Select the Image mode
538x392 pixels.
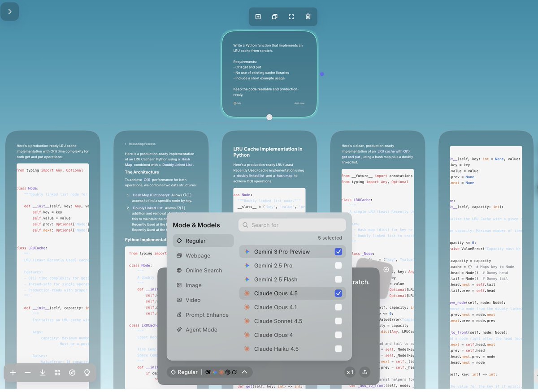(x=203, y=285)
